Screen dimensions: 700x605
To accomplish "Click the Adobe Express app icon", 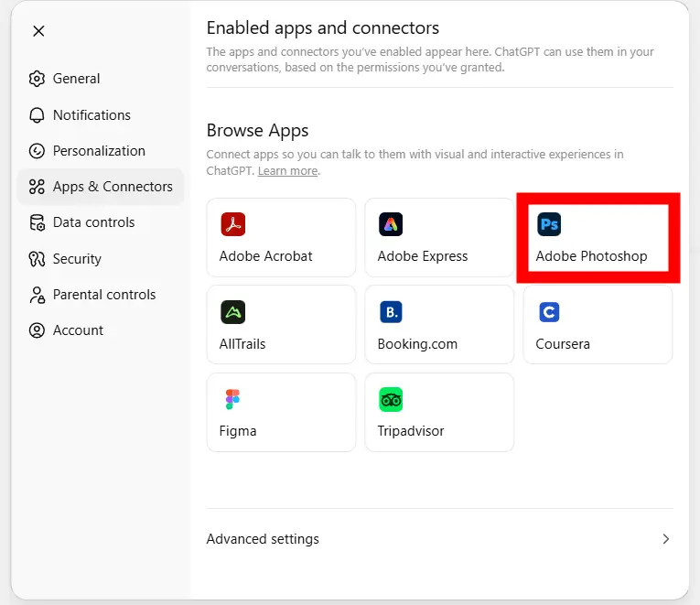I will 391,224.
